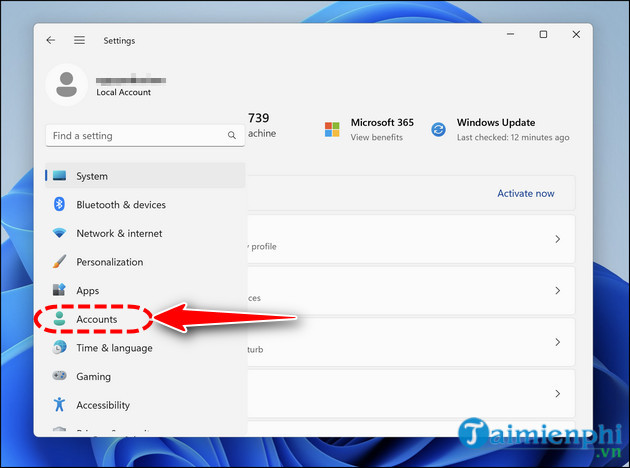Open Apps settings category

tap(88, 290)
